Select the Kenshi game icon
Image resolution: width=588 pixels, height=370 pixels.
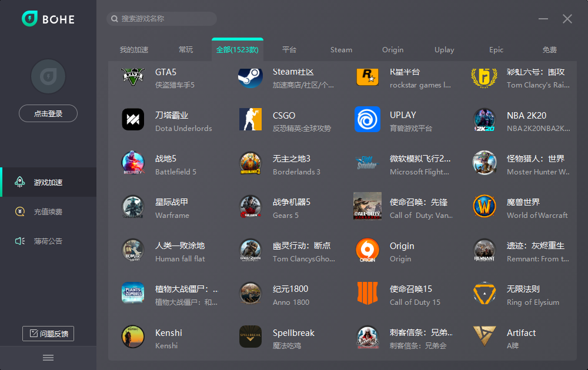pyautogui.click(x=133, y=337)
